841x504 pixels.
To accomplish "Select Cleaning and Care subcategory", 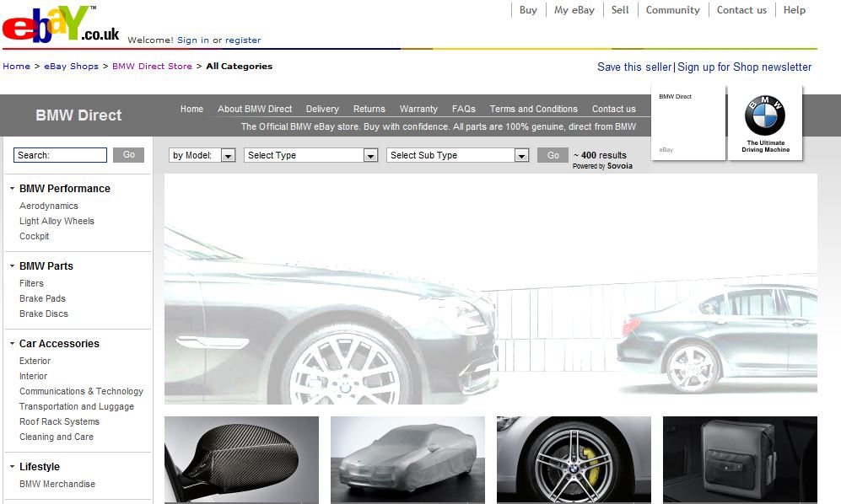I will click(x=57, y=437).
